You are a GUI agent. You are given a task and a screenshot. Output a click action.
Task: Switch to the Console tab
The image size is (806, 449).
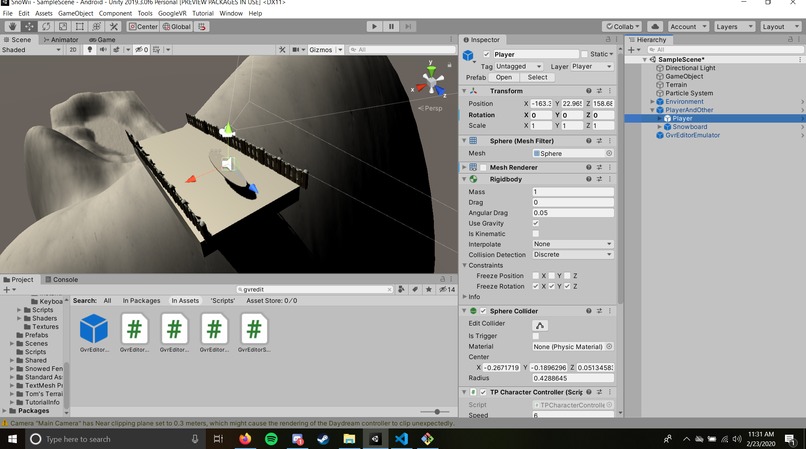(61, 280)
